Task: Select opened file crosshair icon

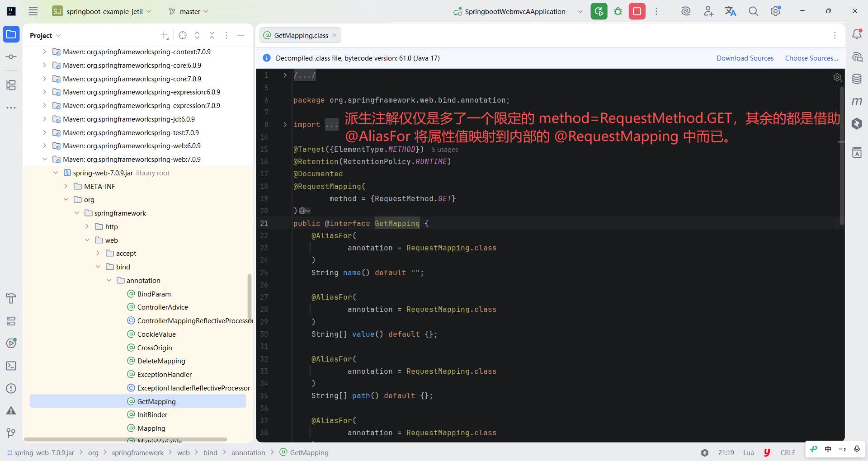Action: (183, 35)
